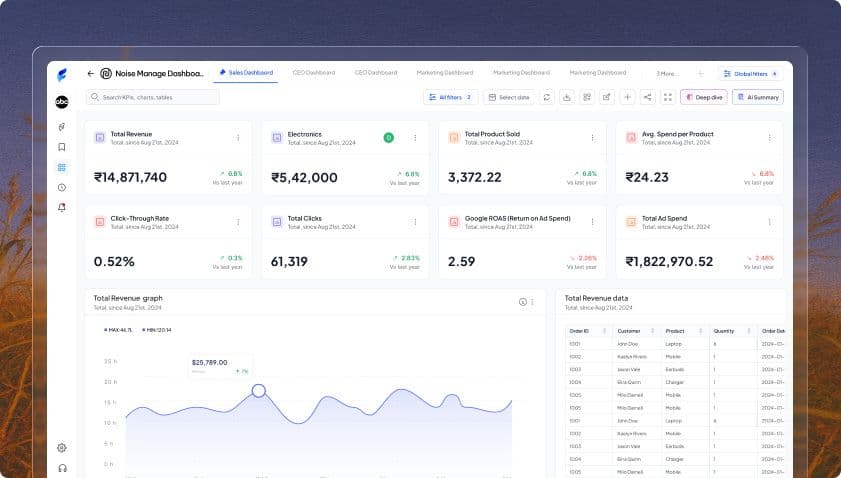Click the Noise brand logo icon

[x=106, y=73]
